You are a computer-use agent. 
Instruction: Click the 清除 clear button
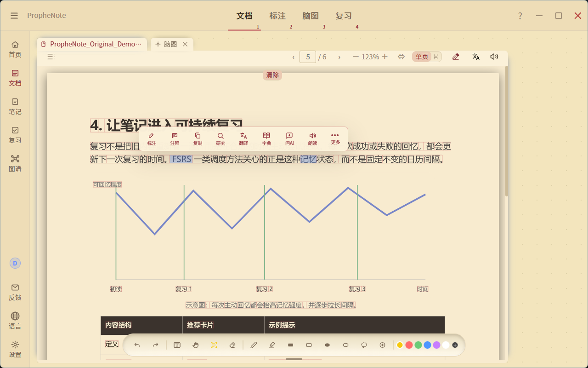pos(272,75)
